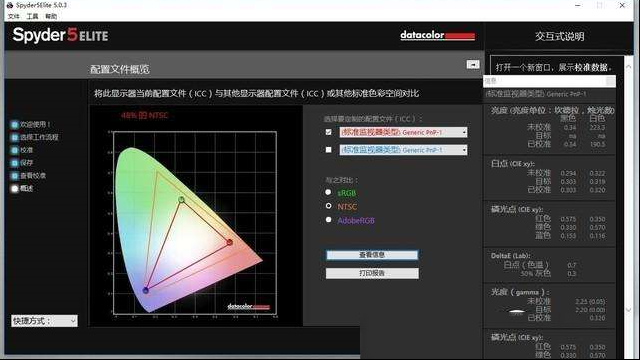Go to the 校准 step icon
The image size is (640, 360).
[x=15, y=150]
